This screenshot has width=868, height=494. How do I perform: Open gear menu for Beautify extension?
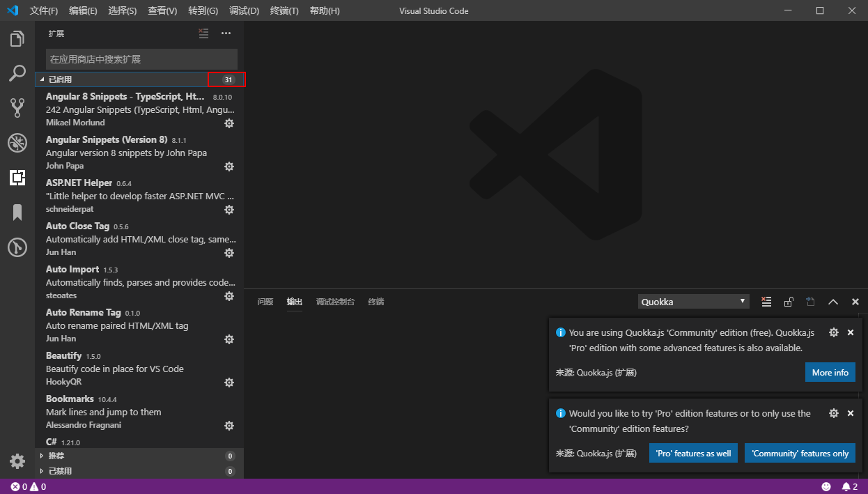click(229, 383)
